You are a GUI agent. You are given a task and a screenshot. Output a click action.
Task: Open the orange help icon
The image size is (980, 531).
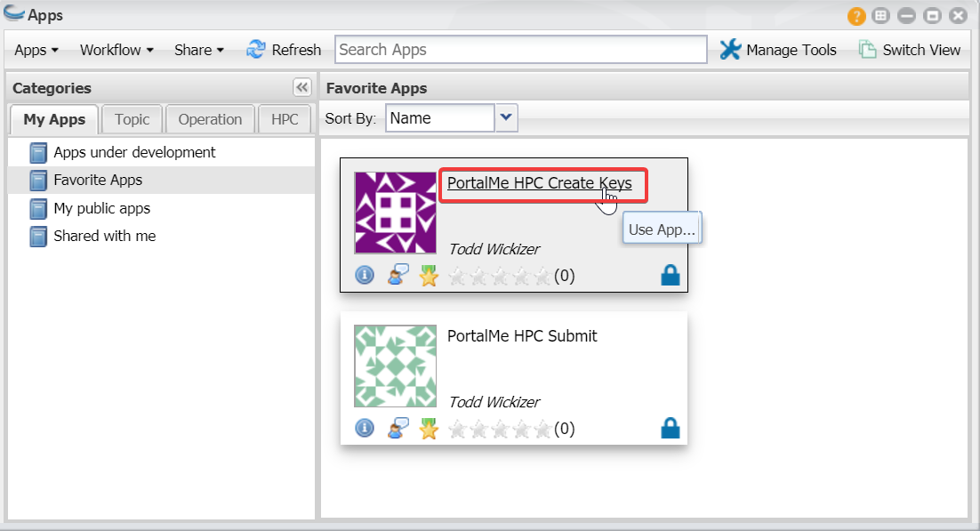[x=856, y=16]
